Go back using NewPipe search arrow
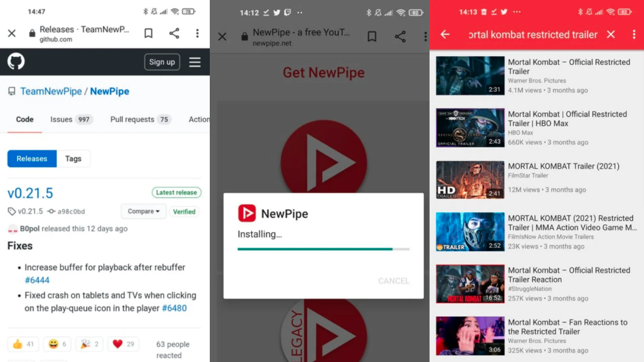 [445, 34]
